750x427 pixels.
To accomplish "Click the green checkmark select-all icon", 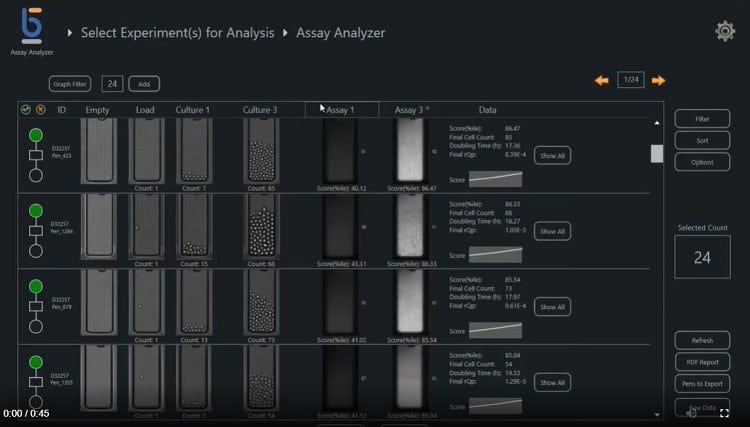I will pyautogui.click(x=26, y=110).
